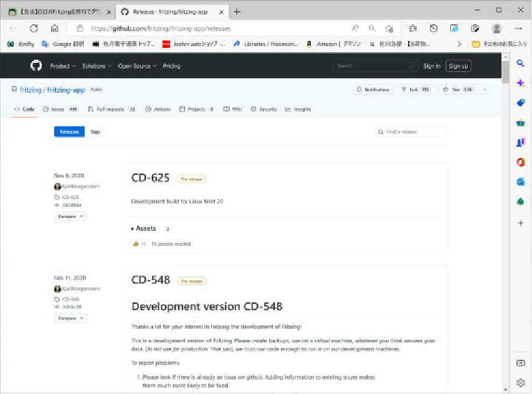This screenshot has height=394, width=532.
Task: Open browser settings and more menu
Action: [518, 29]
